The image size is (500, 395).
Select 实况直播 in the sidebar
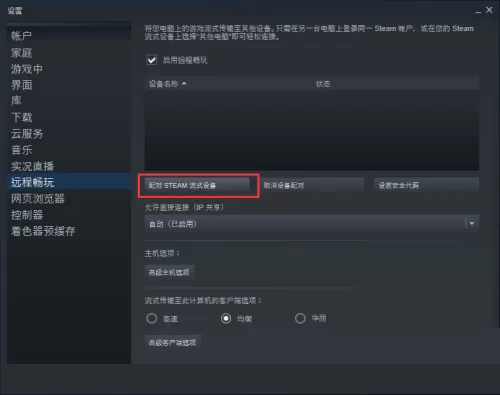[x=68, y=166]
